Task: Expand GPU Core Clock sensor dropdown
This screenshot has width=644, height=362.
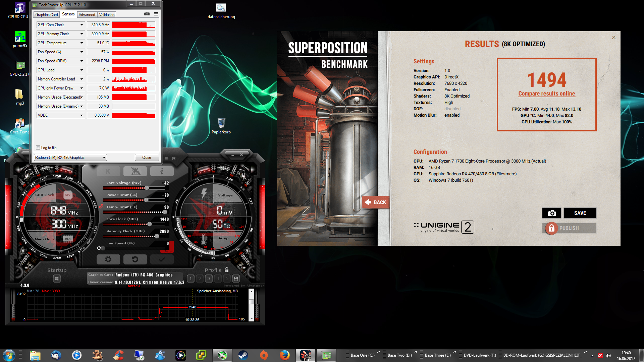Action: coord(82,25)
